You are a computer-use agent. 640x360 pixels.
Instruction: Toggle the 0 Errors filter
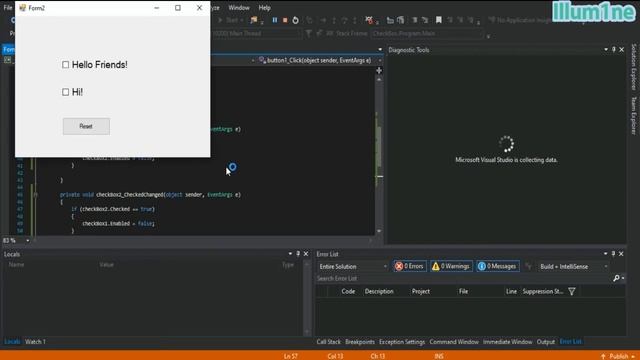pos(410,266)
